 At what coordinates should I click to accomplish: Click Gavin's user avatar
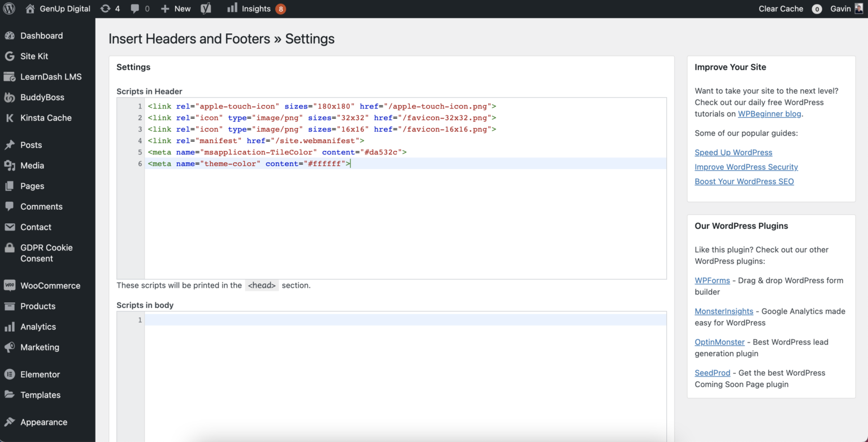click(x=858, y=8)
